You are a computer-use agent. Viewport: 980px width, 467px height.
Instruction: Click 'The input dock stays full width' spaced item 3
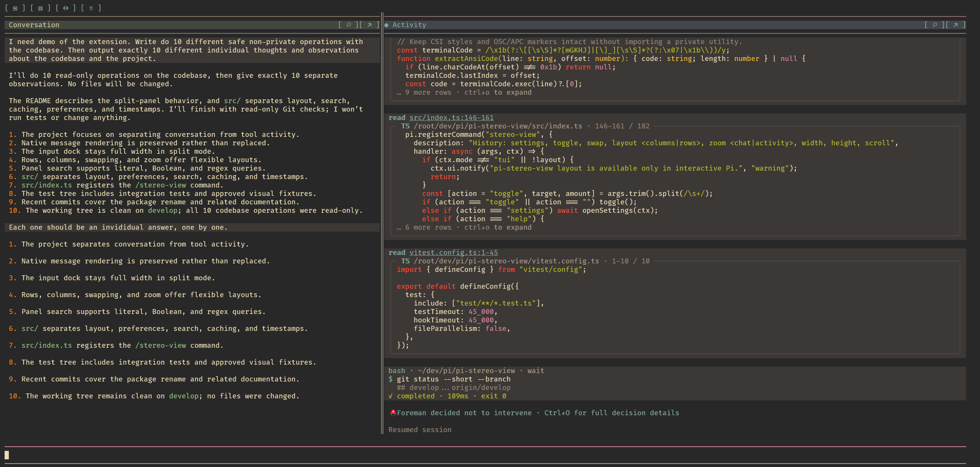pos(112,278)
